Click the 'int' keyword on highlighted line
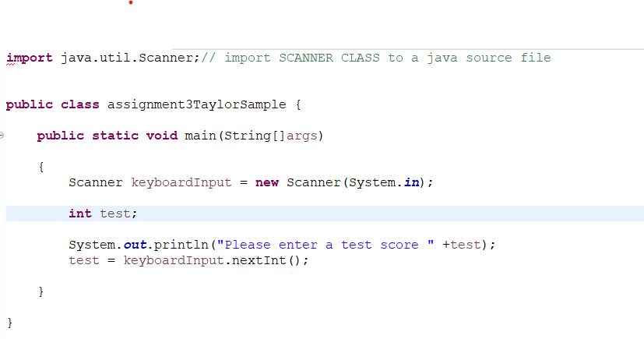This screenshot has height=339, width=644. (x=80, y=214)
